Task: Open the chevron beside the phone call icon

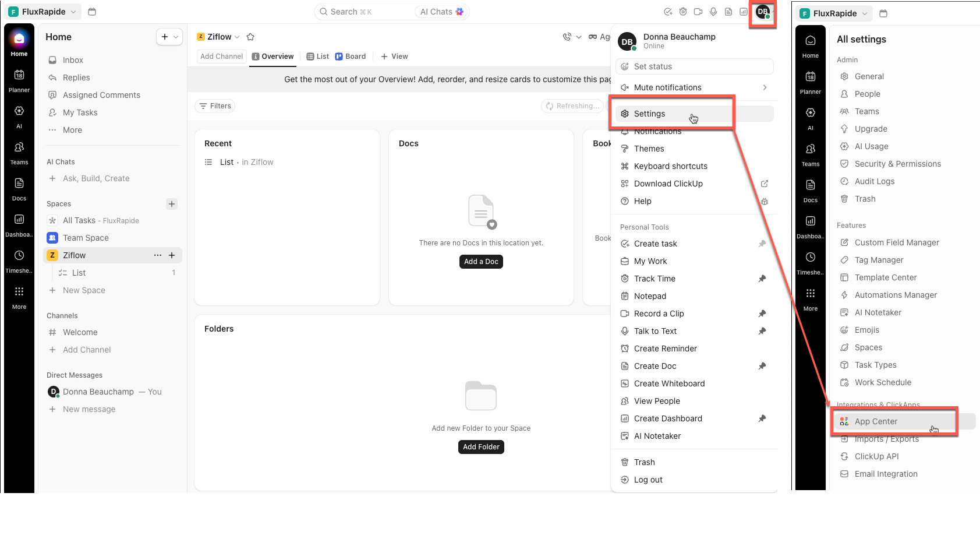Action: (x=579, y=37)
